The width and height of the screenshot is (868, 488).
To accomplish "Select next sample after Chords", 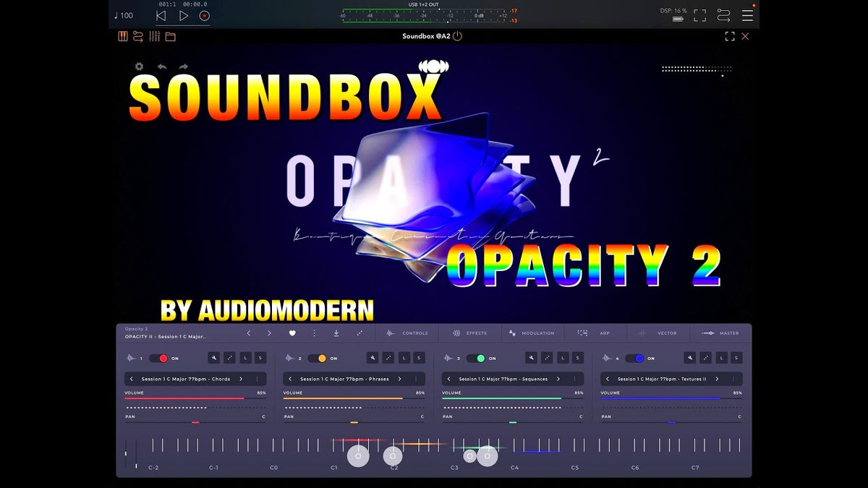I will (241, 379).
